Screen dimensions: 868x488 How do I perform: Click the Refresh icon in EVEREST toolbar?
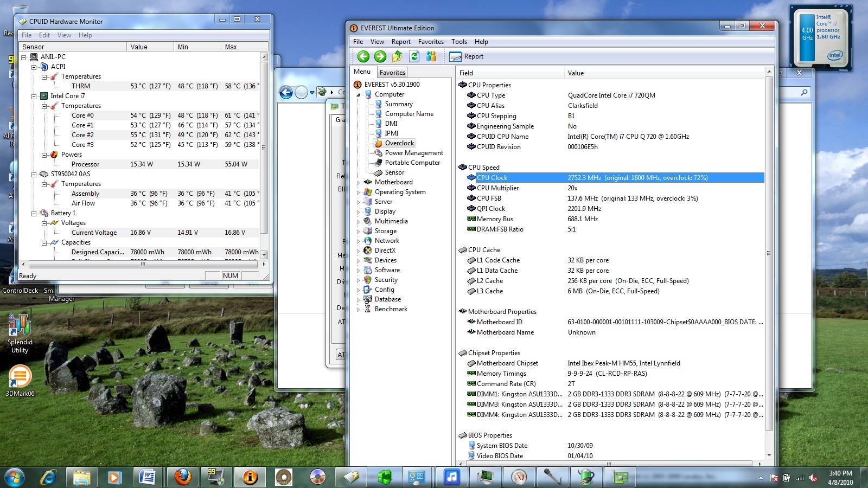tap(414, 56)
